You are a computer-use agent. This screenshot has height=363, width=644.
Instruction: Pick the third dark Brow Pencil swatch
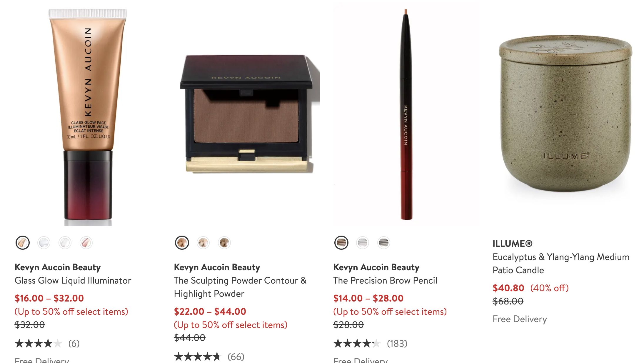tap(384, 243)
